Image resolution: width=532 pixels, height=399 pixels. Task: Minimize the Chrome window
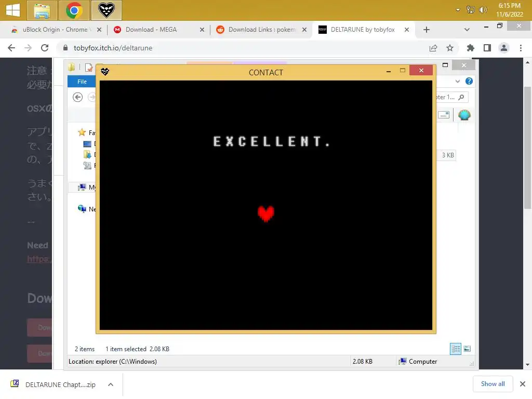coord(486,26)
